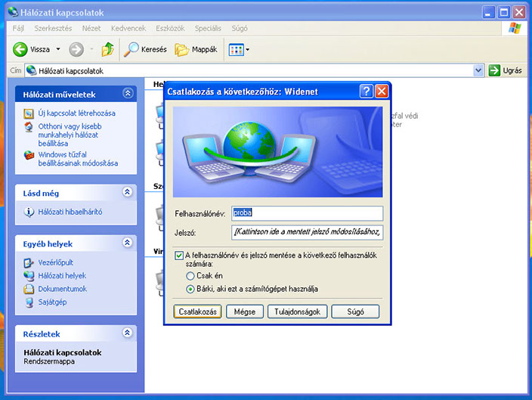Click the Csatlakozás button

197,312
